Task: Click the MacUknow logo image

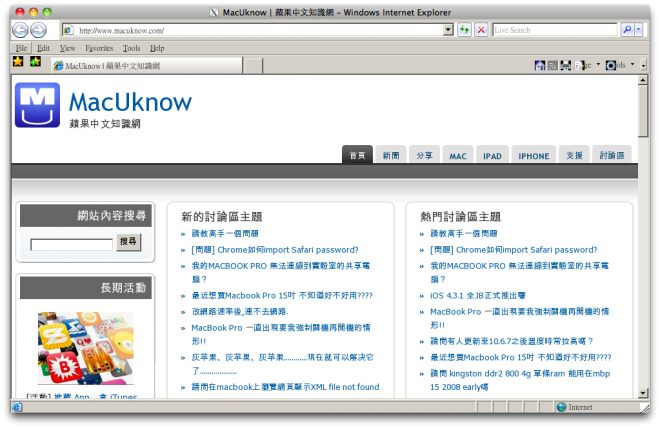Action: [37, 105]
